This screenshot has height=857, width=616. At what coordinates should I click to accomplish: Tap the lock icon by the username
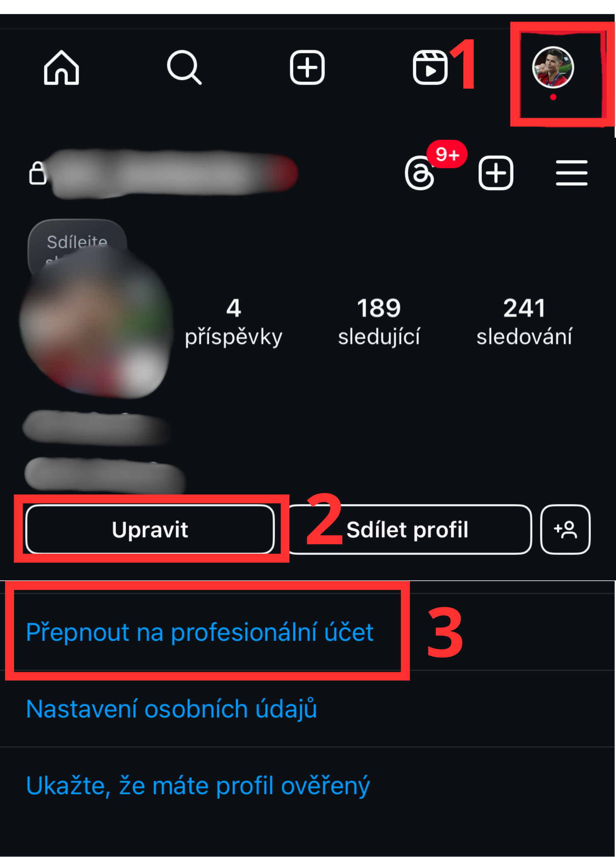[37, 173]
